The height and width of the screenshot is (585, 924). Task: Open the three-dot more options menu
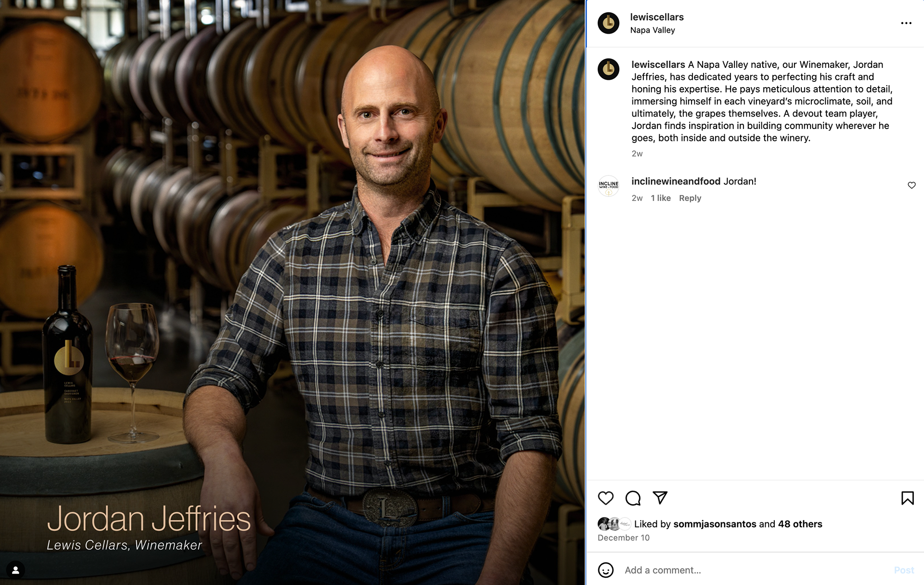point(906,23)
